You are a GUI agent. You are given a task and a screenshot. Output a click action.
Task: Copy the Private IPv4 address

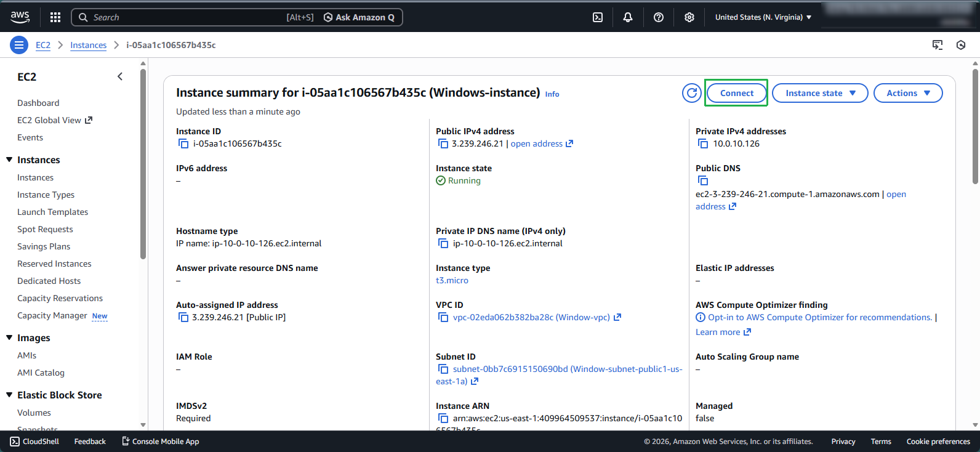[x=703, y=143]
